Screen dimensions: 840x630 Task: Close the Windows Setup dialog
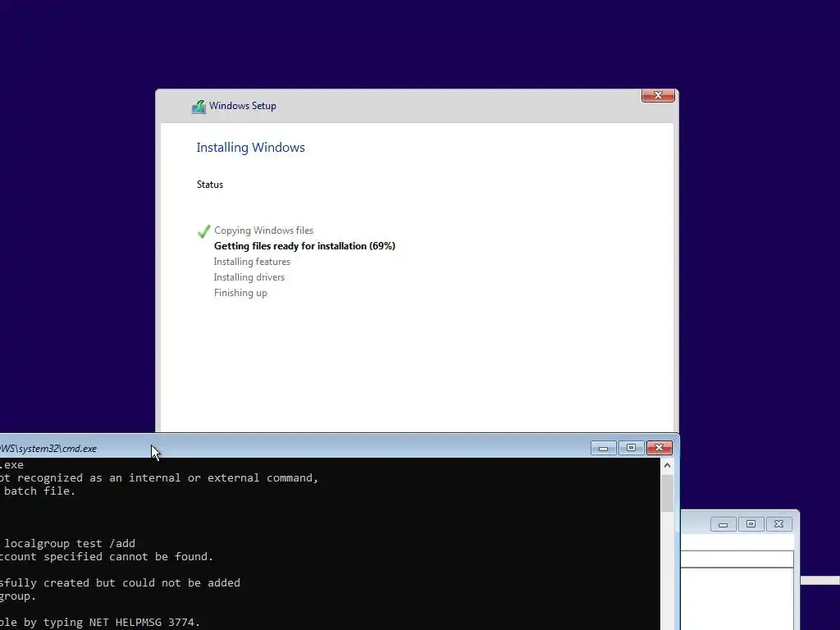pyautogui.click(x=658, y=95)
